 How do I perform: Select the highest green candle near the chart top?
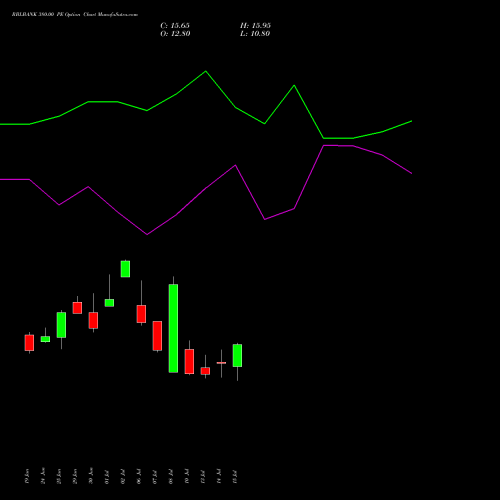coord(125,269)
